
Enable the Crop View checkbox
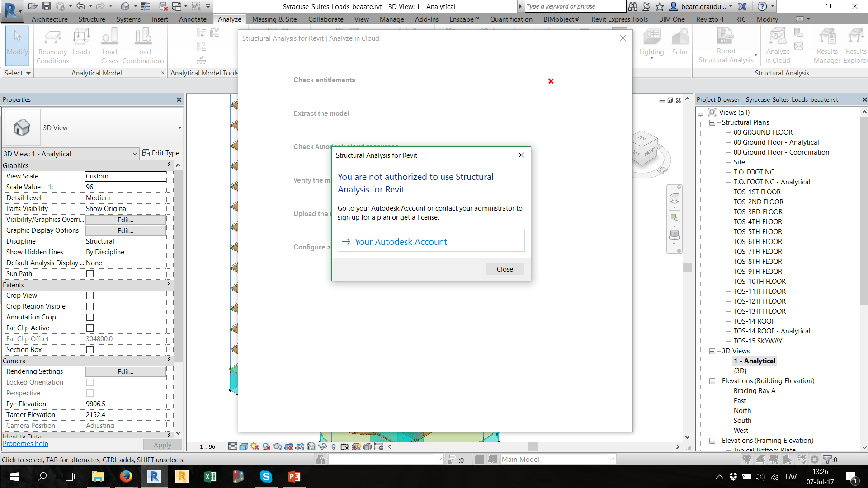tap(90, 295)
